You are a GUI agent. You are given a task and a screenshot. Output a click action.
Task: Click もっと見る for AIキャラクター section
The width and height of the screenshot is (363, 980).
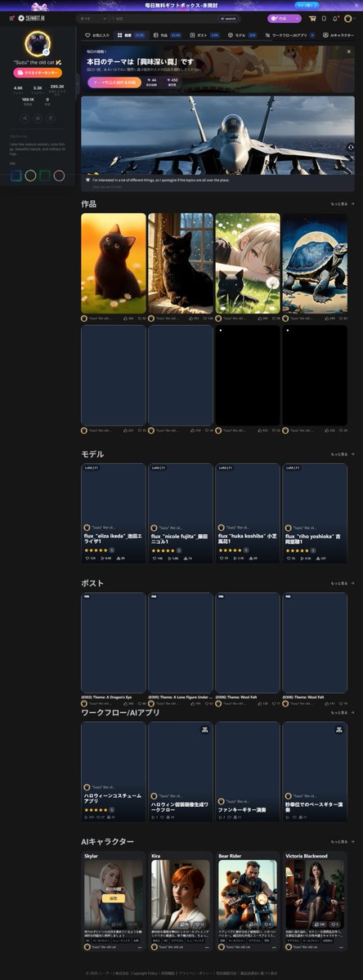tap(342, 842)
